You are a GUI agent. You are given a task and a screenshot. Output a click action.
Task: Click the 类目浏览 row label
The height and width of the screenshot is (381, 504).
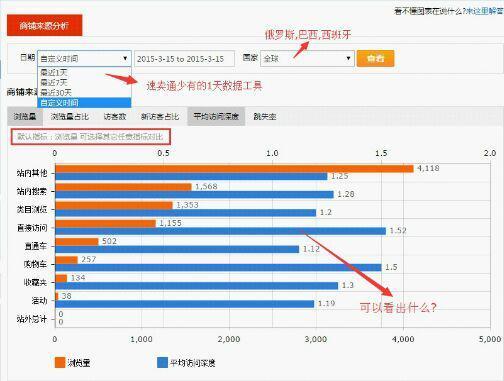pyautogui.click(x=32, y=209)
